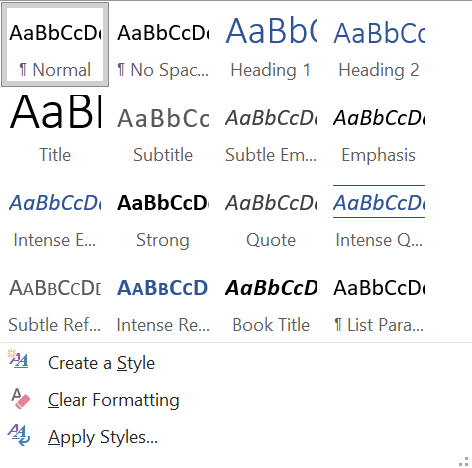
Task: Select the Subtitle style
Action: pos(163,130)
